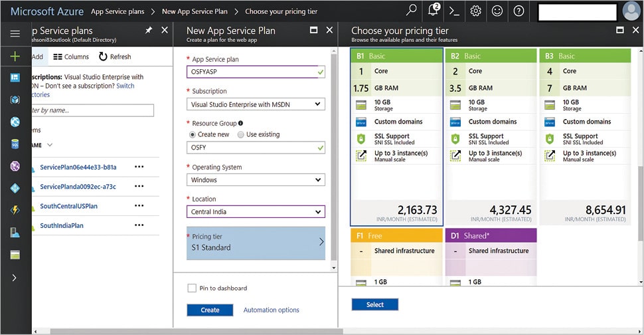Open the Automation options link
This screenshot has width=644, height=335.
[271, 310]
